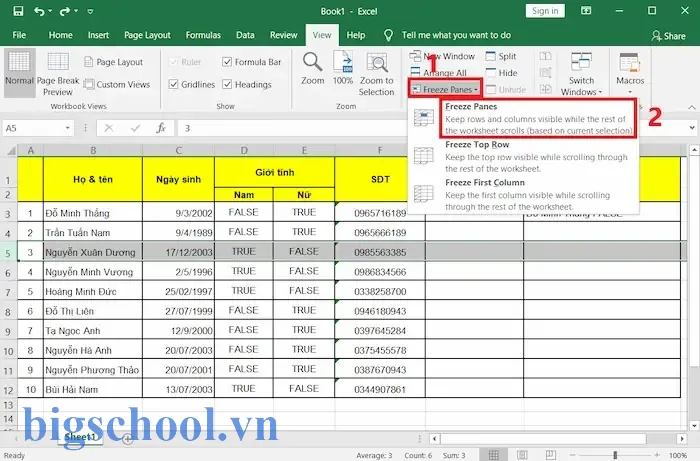The height and width of the screenshot is (461, 700).
Task: Open the File tab
Action: point(19,35)
